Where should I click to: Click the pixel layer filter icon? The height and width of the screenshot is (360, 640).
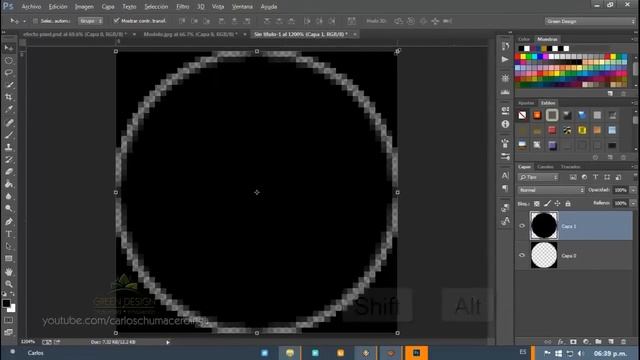click(573, 177)
